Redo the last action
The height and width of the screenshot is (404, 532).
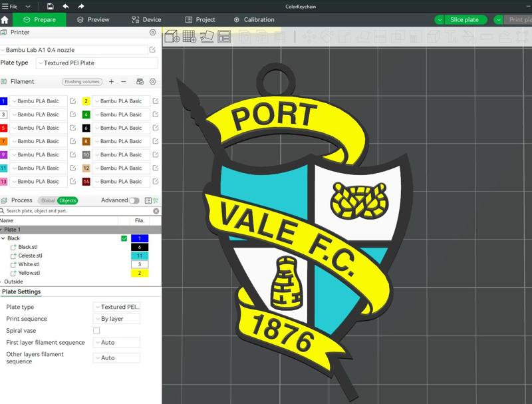tap(80, 6)
